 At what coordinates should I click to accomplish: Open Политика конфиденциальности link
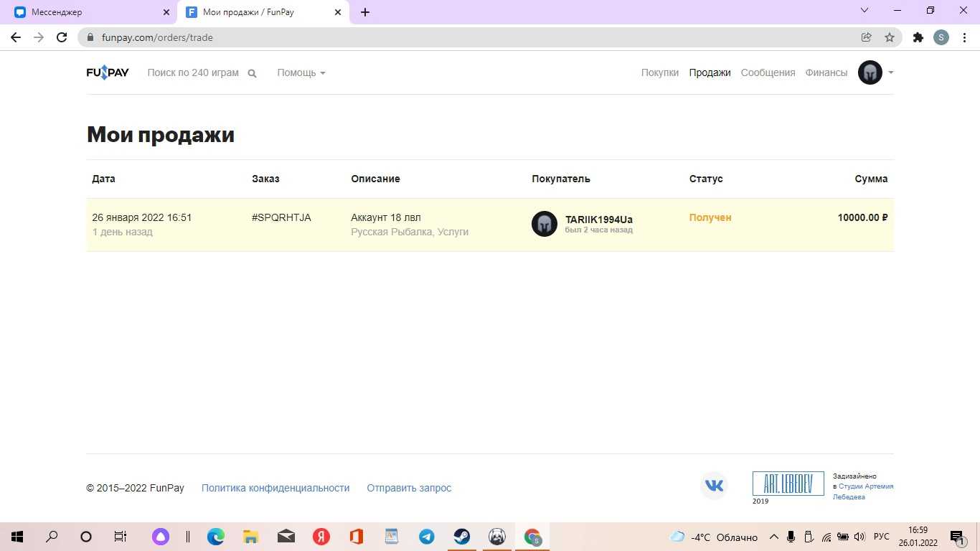point(275,488)
